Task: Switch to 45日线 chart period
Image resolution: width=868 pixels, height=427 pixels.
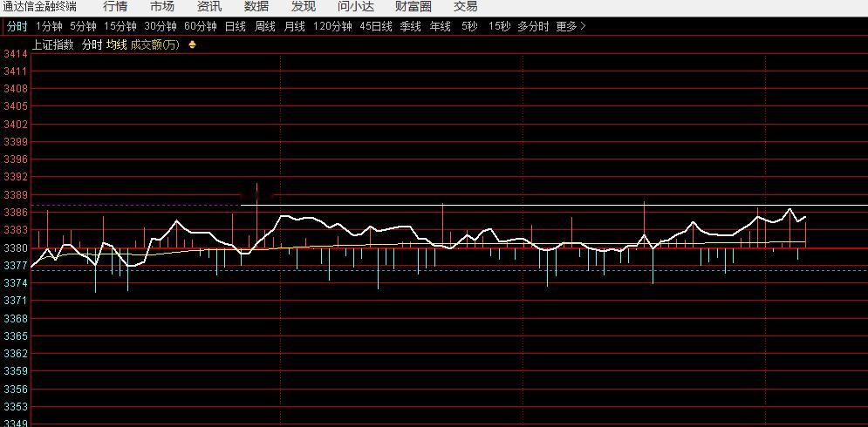Action: pos(376,26)
